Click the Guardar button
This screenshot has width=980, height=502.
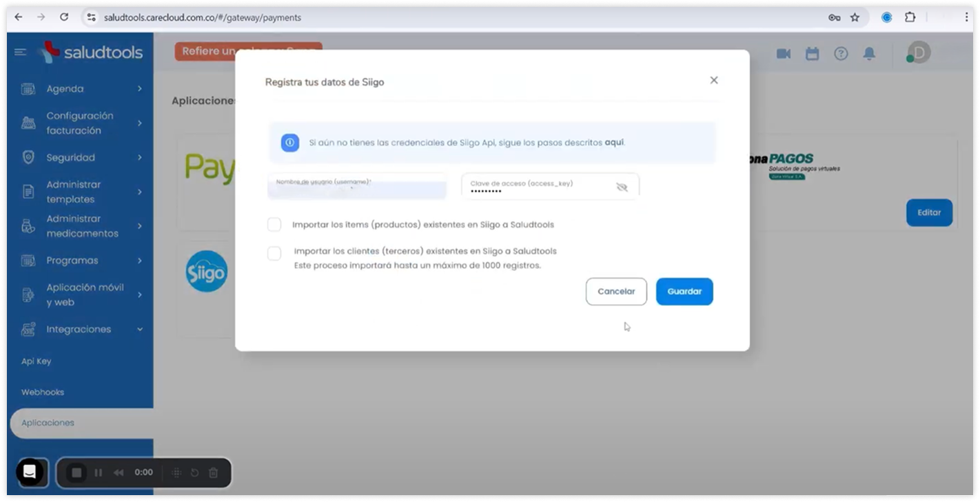tap(684, 292)
